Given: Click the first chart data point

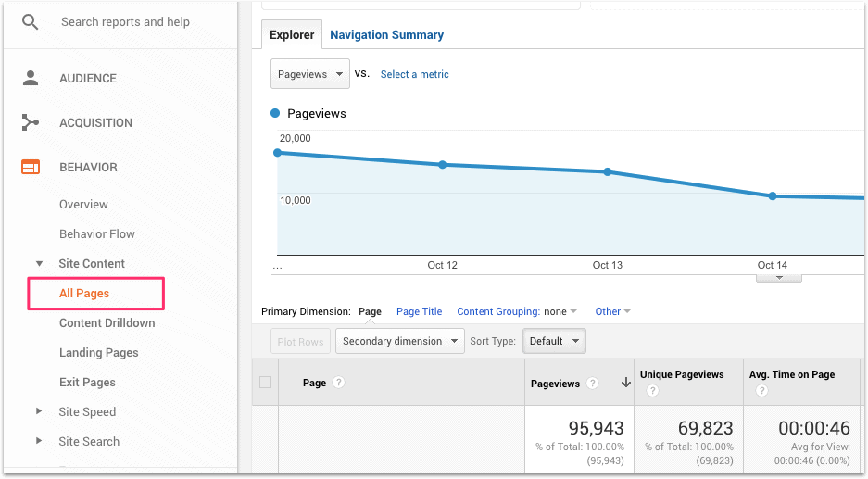Looking at the screenshot, I should tap(278, 153).
